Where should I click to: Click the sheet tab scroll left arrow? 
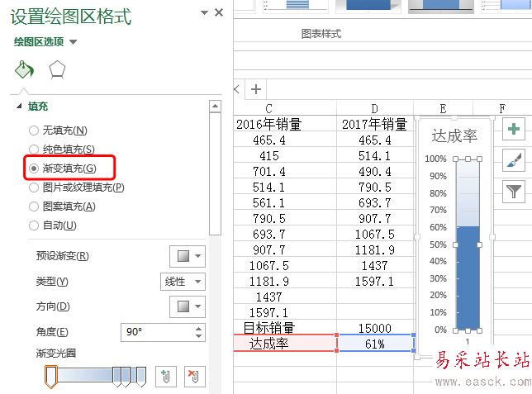(237, 89)
